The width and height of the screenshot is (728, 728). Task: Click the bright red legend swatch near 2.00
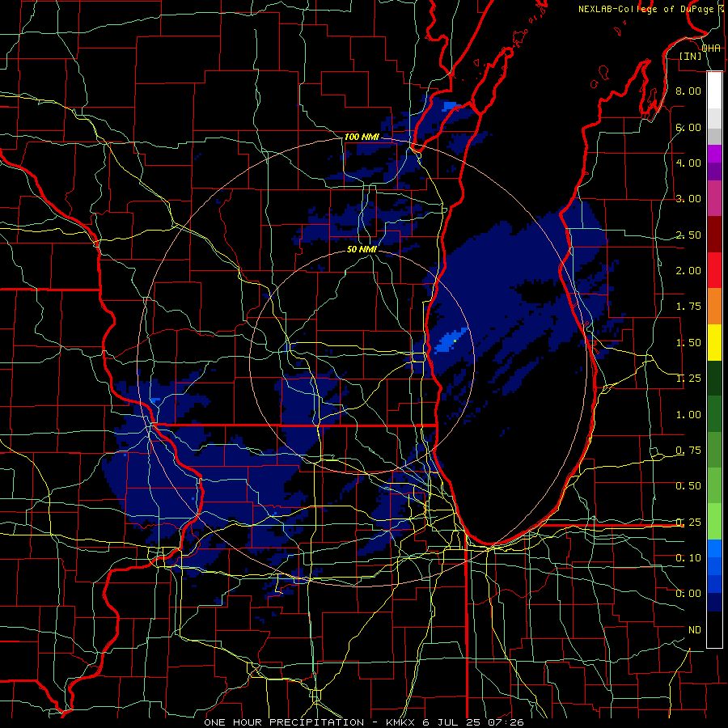pyautogui.click(x=714, y=270)
